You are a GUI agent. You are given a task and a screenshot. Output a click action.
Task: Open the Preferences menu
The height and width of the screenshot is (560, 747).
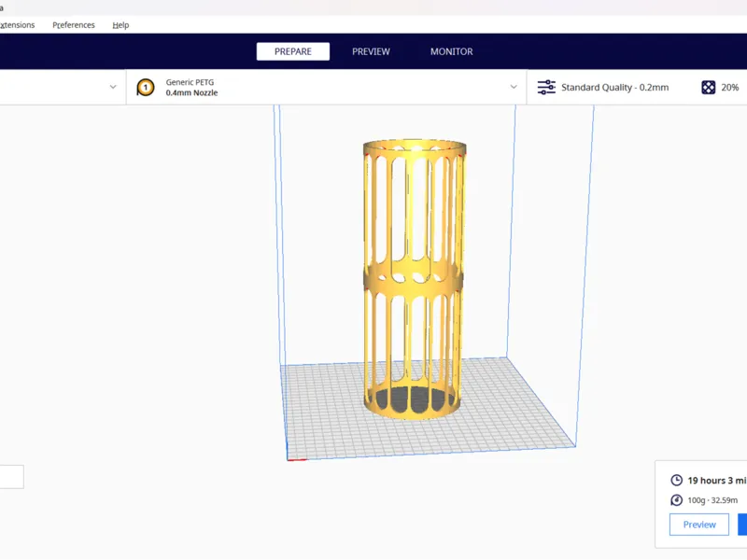coord(74,25)
